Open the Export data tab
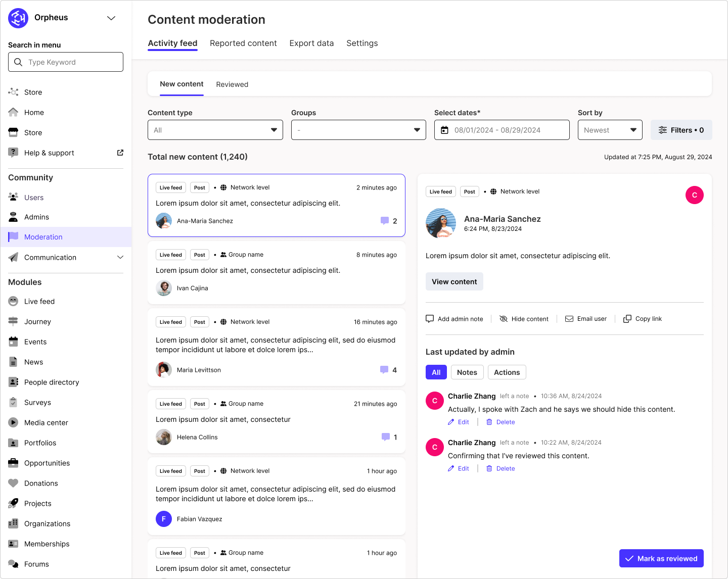 (311, 43)
